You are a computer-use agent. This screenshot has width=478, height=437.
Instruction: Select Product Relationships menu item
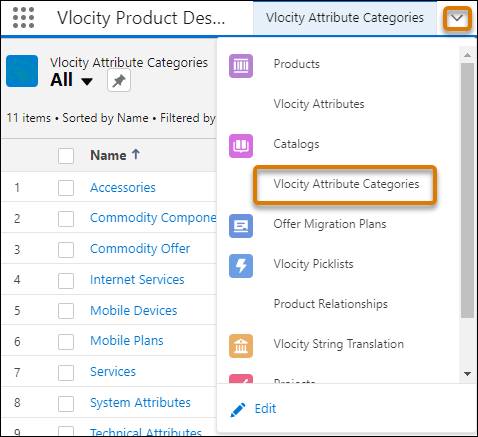click(x=330, y=304)
